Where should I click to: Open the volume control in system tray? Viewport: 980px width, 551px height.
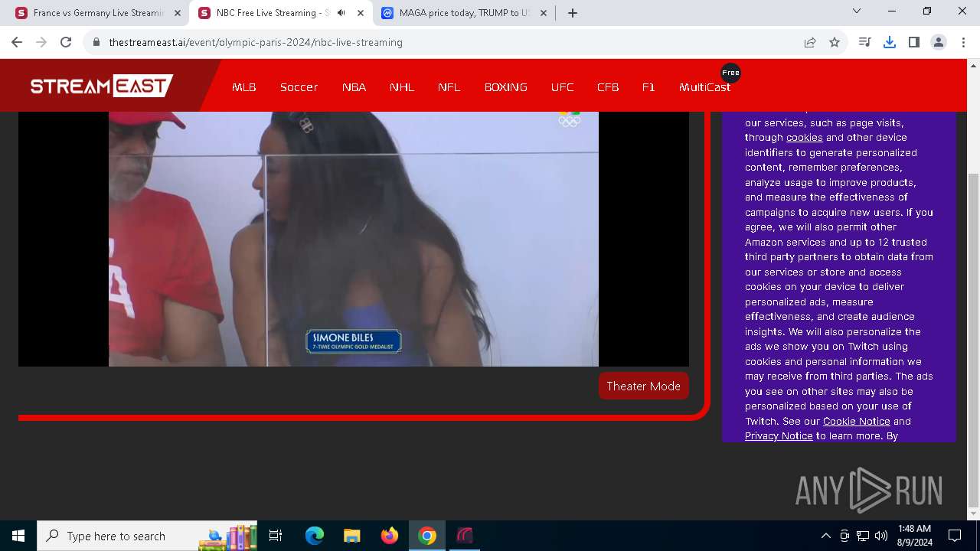tap(881, 536)
